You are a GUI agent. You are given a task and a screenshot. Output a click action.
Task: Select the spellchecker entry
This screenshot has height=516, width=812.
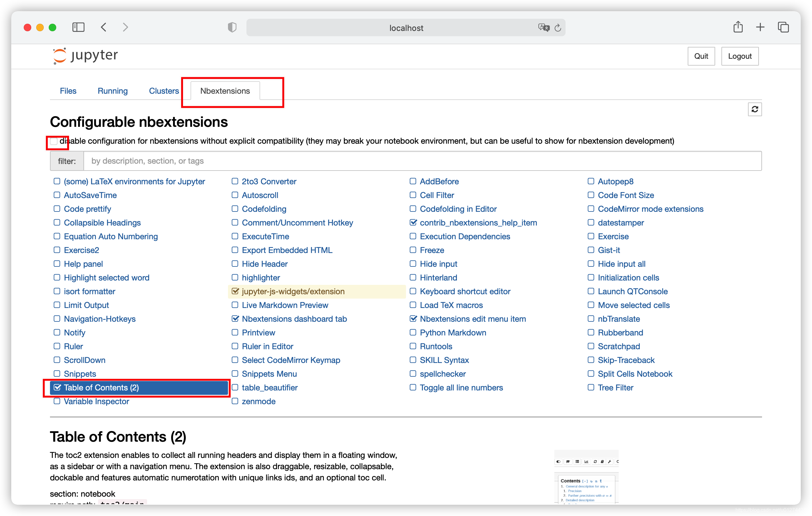coord(443,374)
